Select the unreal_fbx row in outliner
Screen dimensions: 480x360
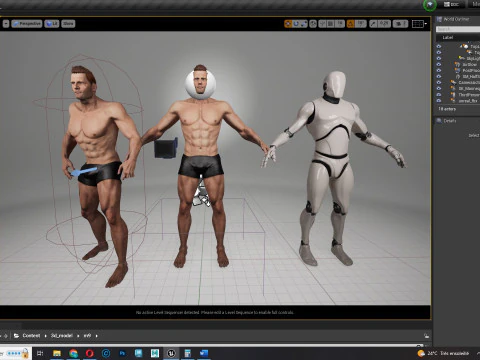[458, 101]
